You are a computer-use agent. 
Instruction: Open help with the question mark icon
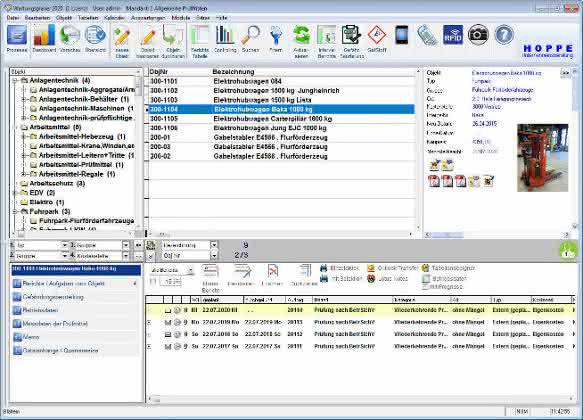pos(504,35)
